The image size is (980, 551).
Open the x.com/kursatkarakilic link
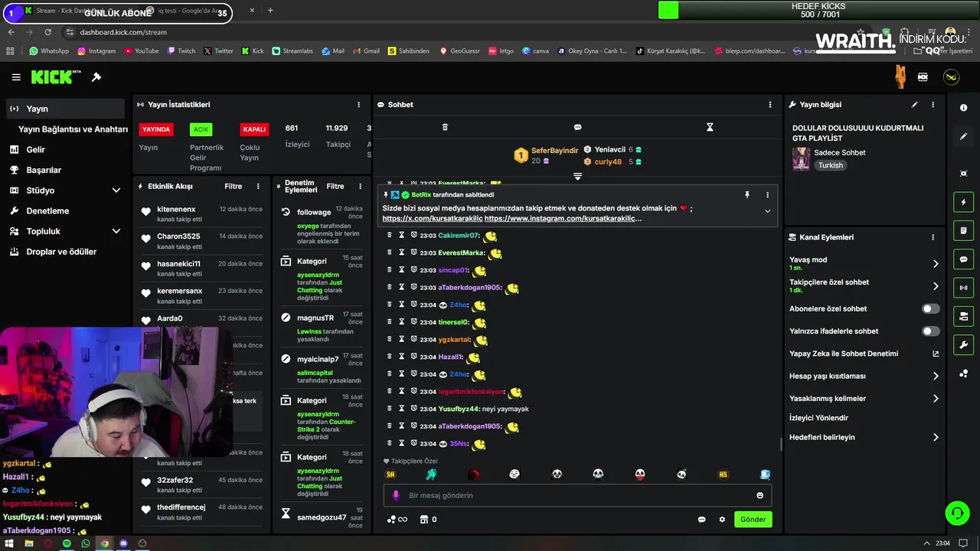(x=432, y=219)
